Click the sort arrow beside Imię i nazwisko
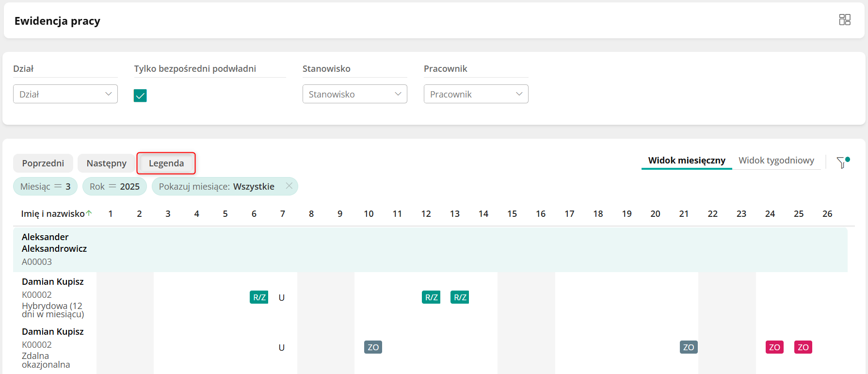The height and width of the screenshot is (374, 868). pyautogui.click(x=89, y=213)
